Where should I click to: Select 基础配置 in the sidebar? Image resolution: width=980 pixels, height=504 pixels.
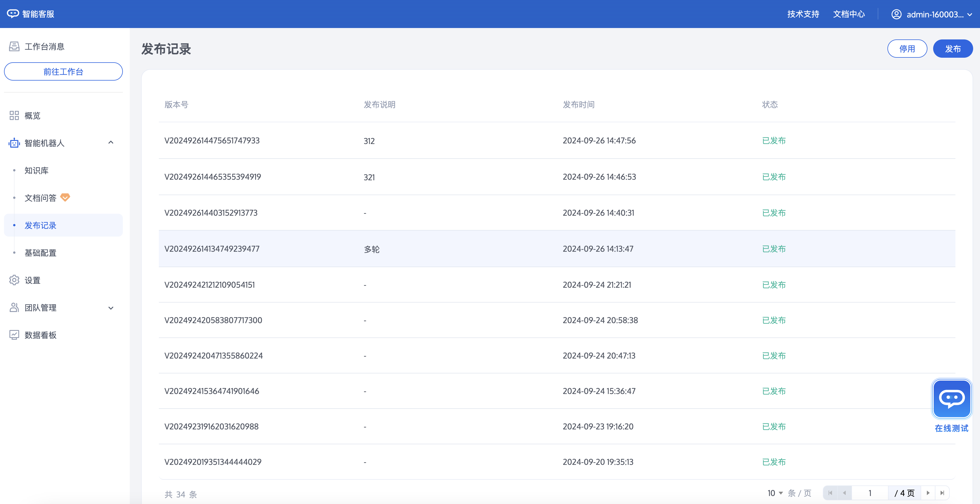[40, 253]
